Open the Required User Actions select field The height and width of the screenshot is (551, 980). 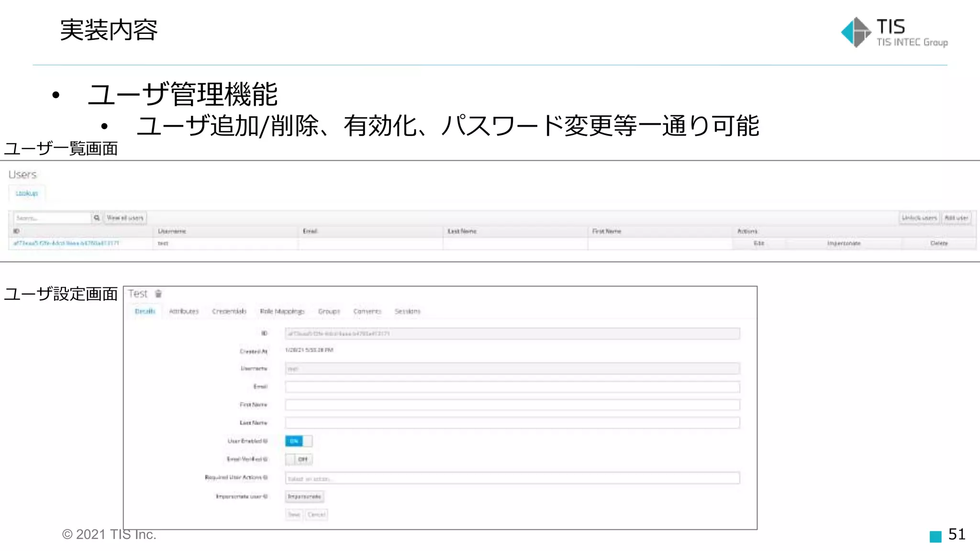(512, 478)
